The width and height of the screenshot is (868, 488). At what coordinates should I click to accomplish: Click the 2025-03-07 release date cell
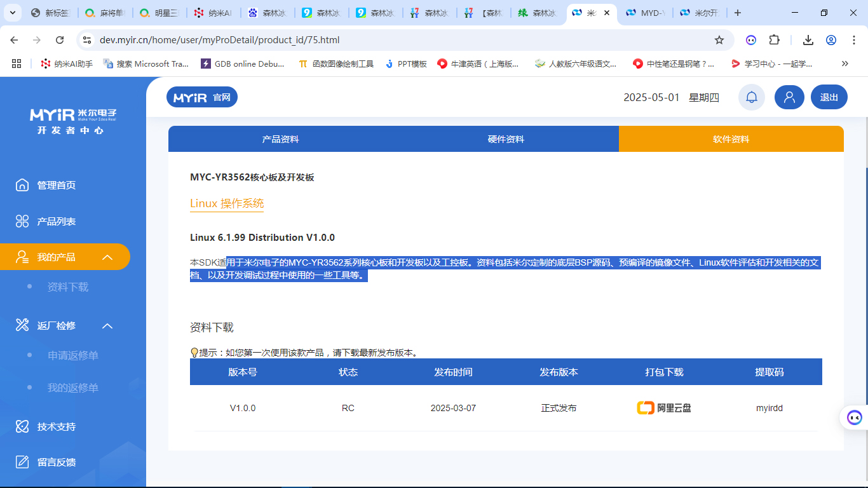point(453,408)
